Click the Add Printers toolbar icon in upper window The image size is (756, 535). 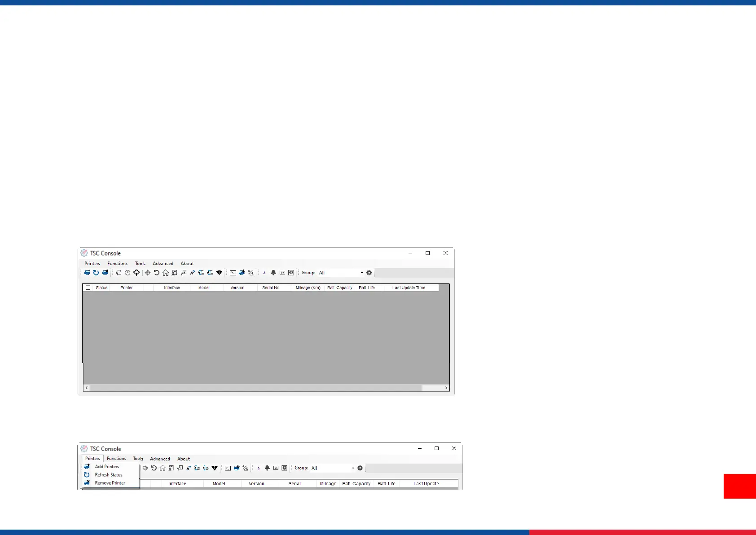87,273
